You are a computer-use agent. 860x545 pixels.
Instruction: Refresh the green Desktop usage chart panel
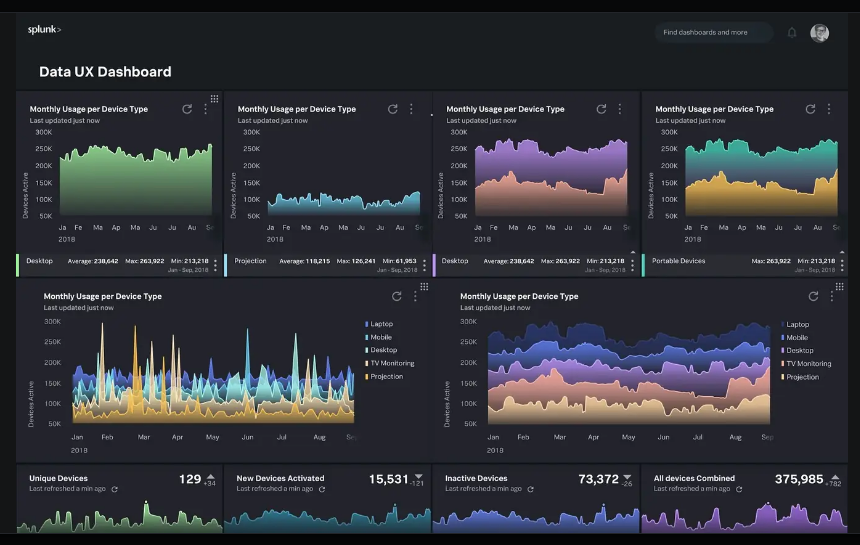point(187,109)
